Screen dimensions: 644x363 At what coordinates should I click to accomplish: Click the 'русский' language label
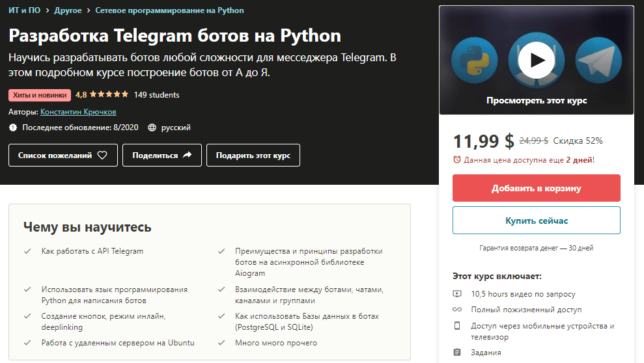(176, 128)
